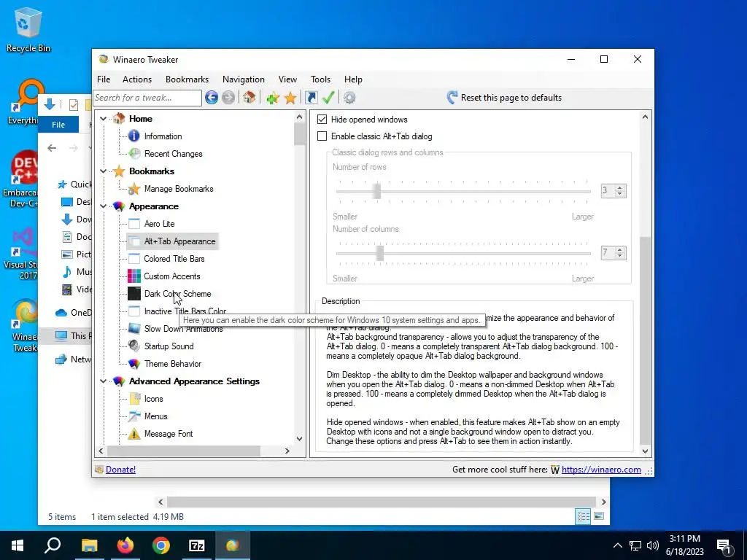Go to the Home page toolbar icon
The height and width of the screenshot is (560, 747).
pos(249,98)
